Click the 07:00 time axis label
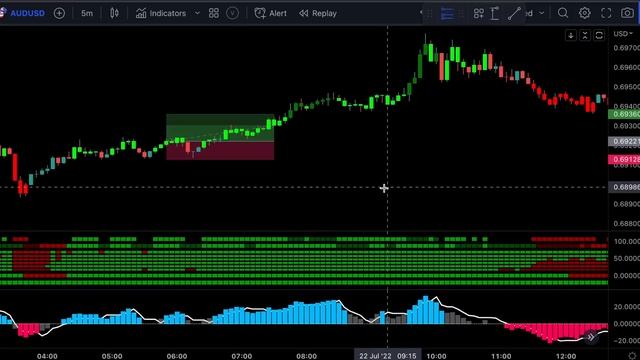The height and width of the screenshot is (360, 640). [241, 356]
